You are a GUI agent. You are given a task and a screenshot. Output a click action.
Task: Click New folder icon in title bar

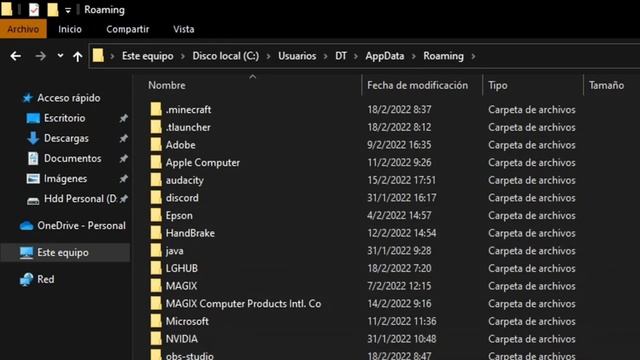(x=53, y=9)
